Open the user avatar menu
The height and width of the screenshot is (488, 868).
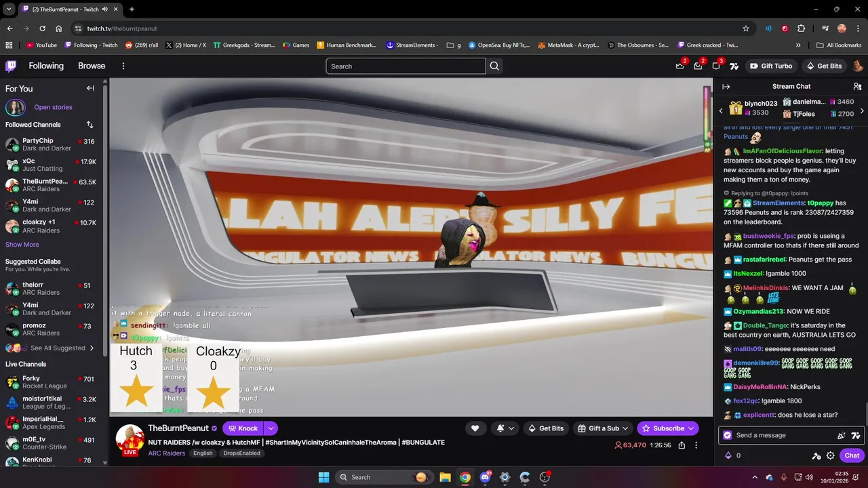pos(858,66)
